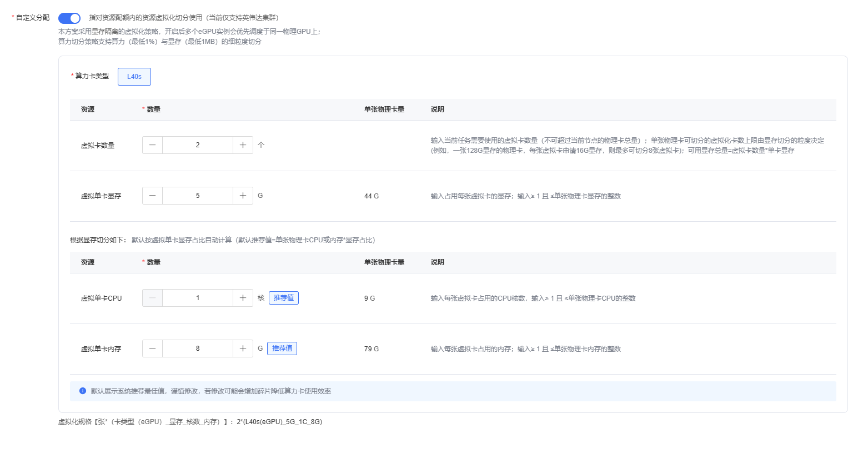Select the L40s card type
The width and height of the screenshot is (868, 458).
click(x=134, y=77)
